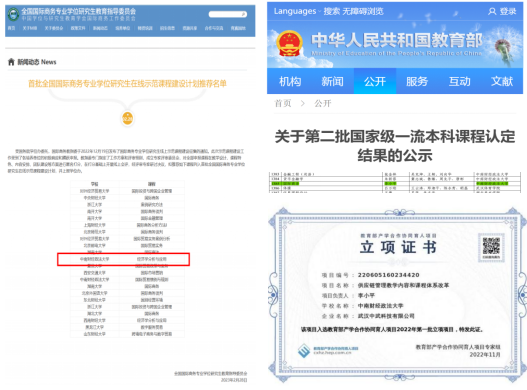Click the magnifier icon in the search box
Image resolution: width=527 pixels, height=390 pixels.
coord(243,14)
